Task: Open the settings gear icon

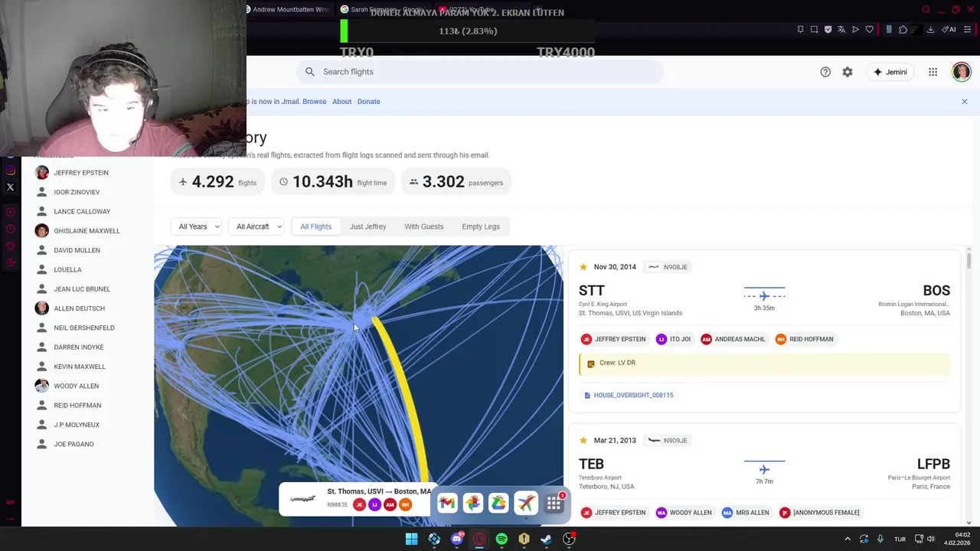Action: pyautogui.click(x=848, y=72)
